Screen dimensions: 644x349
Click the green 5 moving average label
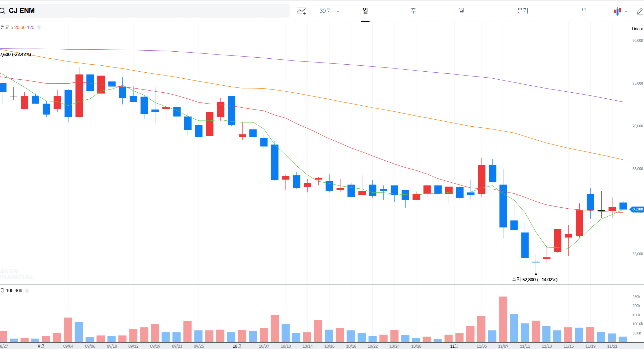(x=12, y=28)
